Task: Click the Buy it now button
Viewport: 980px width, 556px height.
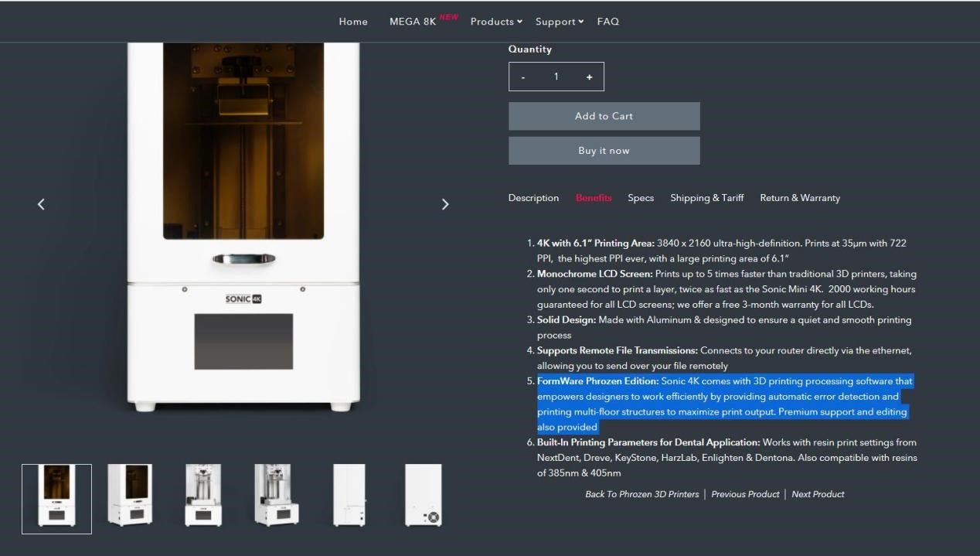Action: [604, 151]
